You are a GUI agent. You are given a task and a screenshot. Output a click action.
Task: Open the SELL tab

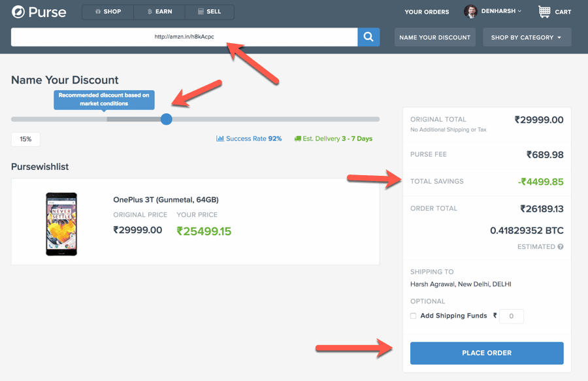click(x=209, y=12)
